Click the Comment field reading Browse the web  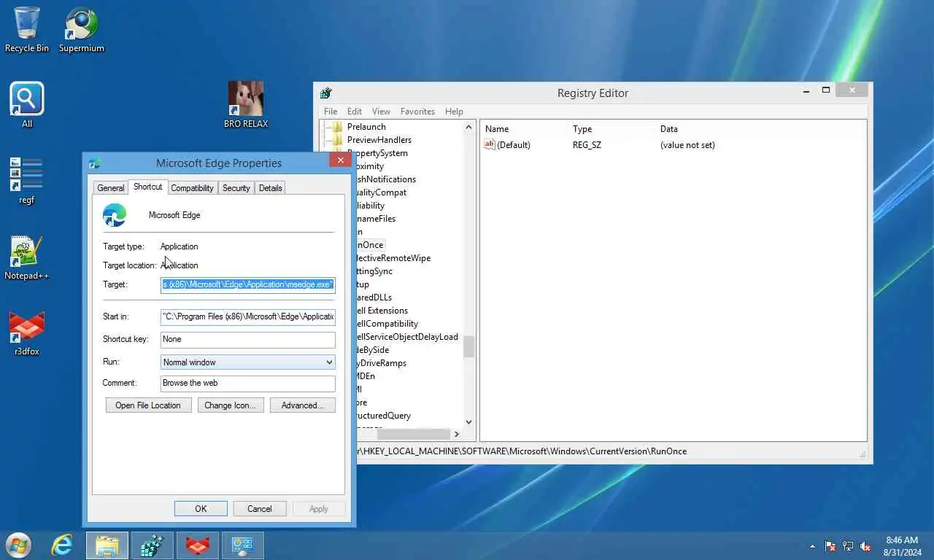[x=248, y=383]
